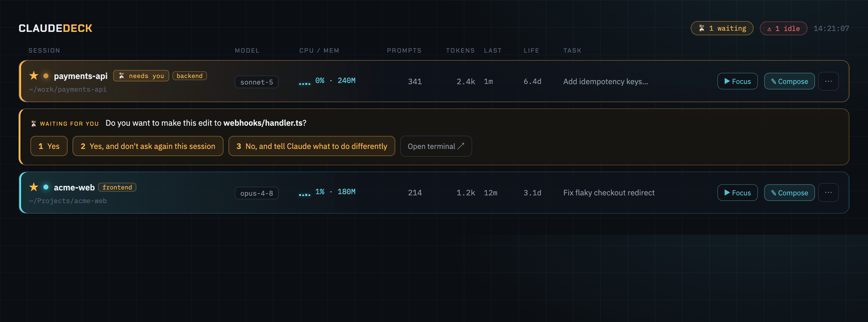This screenshot has height=322, width=868.
Task: Focus the acme-web session
Action: click(737, 193)
